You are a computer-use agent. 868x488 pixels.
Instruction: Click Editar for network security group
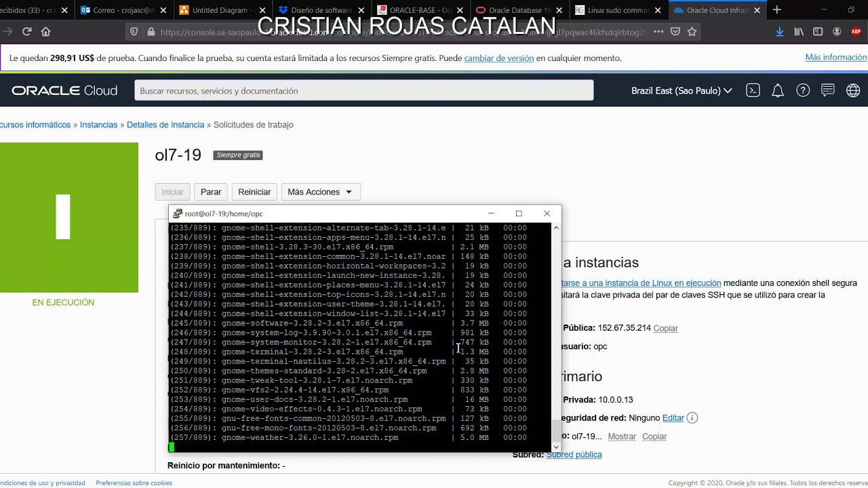[x=673, y=418]
